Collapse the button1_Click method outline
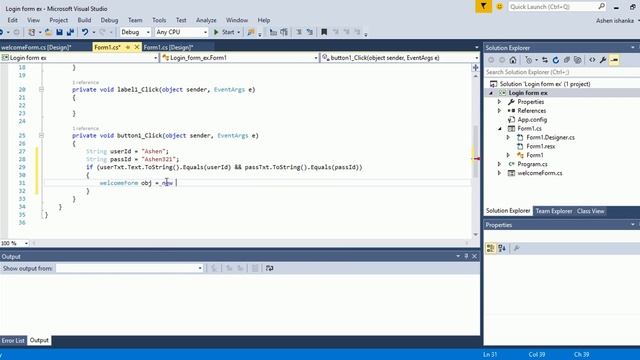This screenshot has height=360, width=640. 41,136
